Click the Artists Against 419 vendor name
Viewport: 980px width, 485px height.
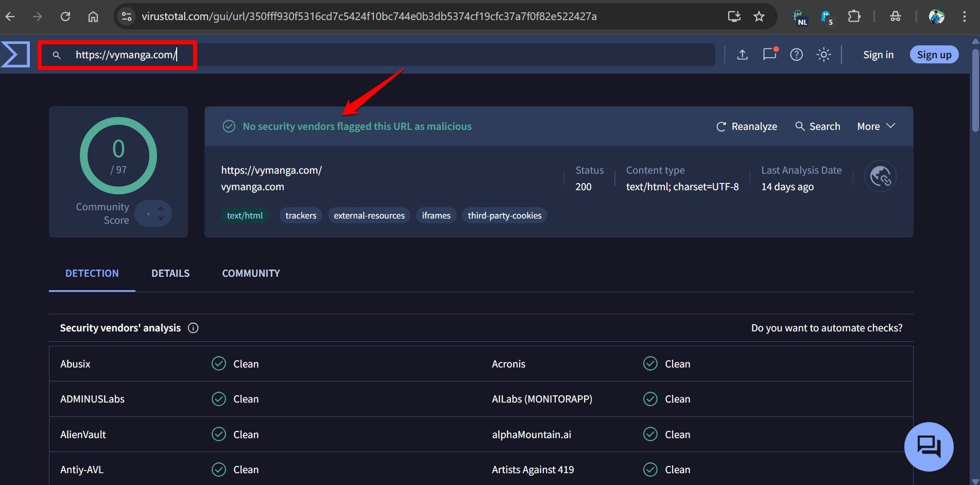coord(532,470)
